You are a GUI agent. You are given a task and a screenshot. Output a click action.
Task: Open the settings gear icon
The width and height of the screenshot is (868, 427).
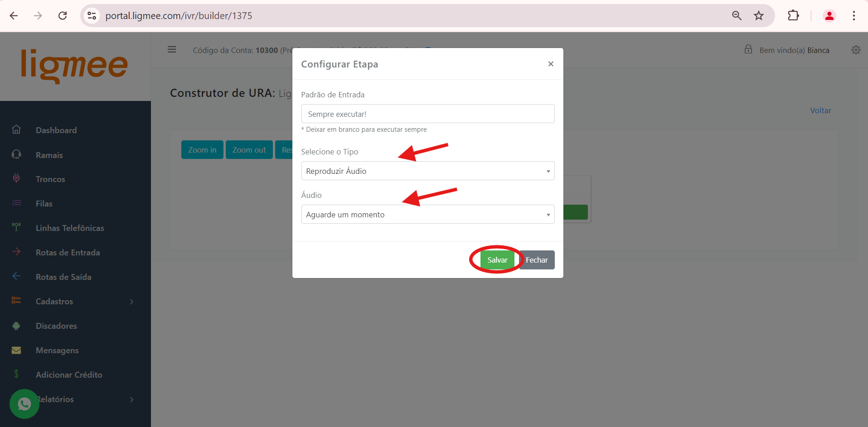click(x=856, y=50)
